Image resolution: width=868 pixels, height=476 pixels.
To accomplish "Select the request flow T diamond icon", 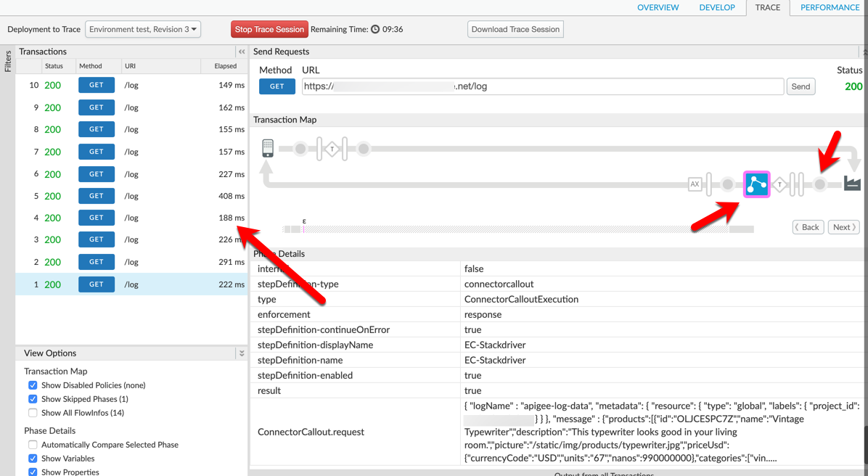I will [x=332, y=148].
